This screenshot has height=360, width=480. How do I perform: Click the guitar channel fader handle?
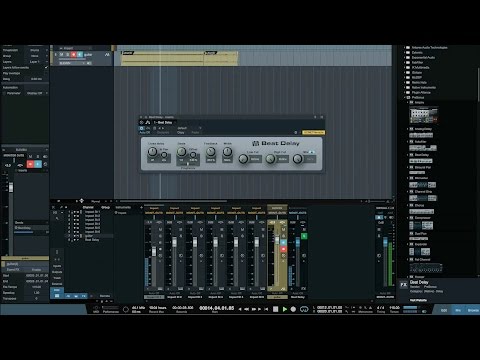point(277,239)
